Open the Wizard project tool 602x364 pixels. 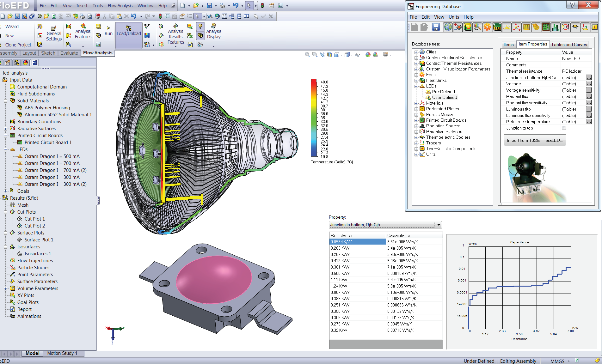click(12, 27)
